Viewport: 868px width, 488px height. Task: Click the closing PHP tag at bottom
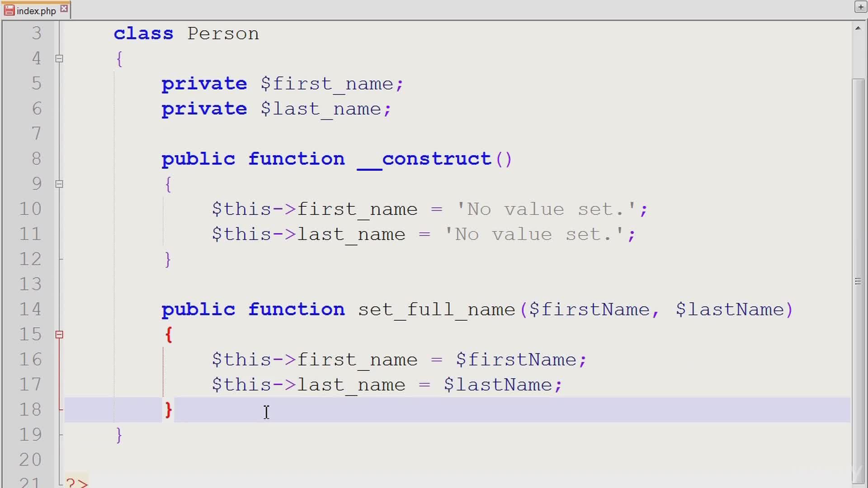click(x=77, y=483)
